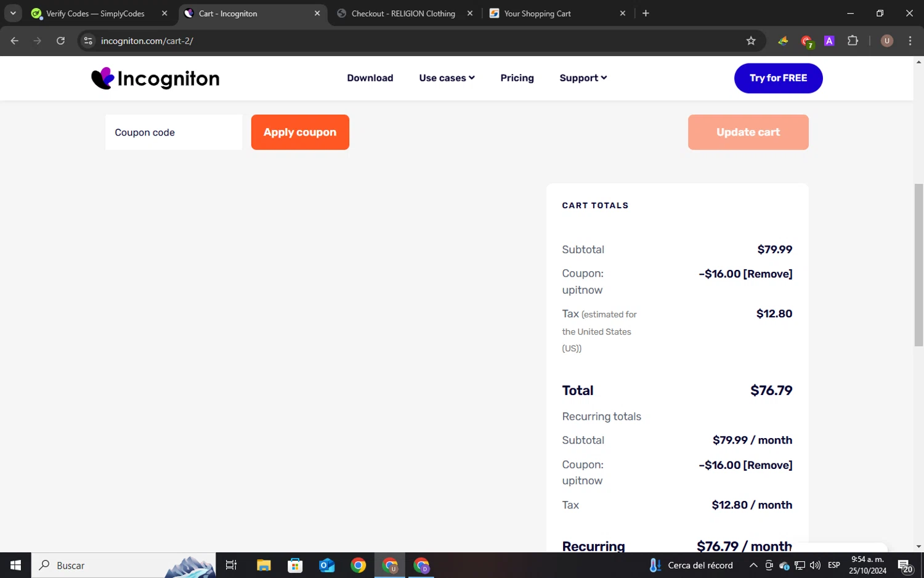924x578 pixels.
Task: Show hidden system tray icons
Action: [x=753, y=565]
